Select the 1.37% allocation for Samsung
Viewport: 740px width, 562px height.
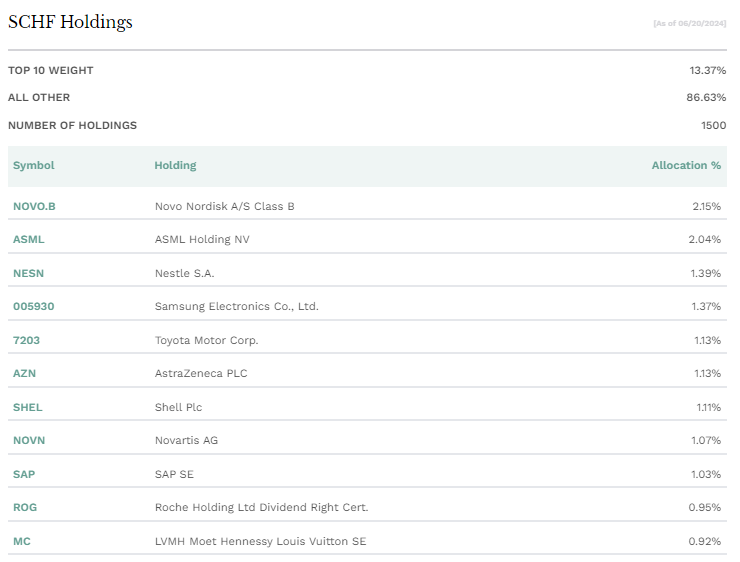click(706, 306)
